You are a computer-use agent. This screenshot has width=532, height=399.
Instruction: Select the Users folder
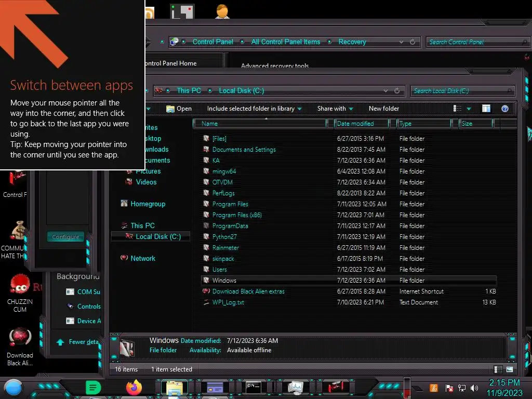click(220, 270)
